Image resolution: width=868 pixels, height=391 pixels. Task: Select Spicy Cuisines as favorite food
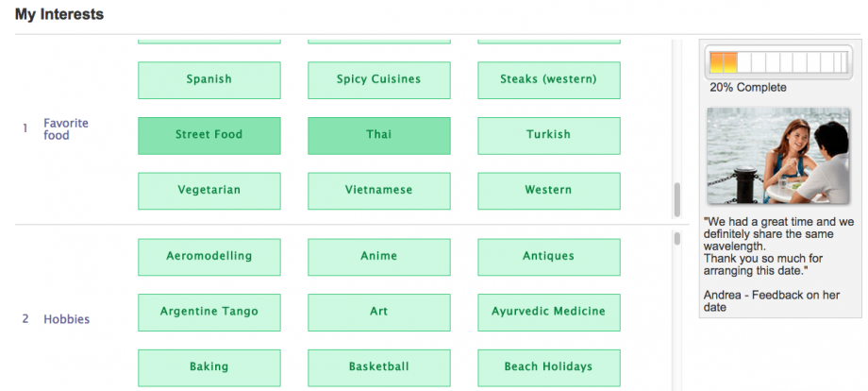pos(378,80)
